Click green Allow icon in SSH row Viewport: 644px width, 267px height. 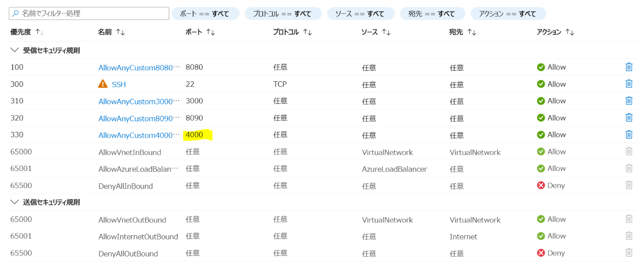[541, 84]
